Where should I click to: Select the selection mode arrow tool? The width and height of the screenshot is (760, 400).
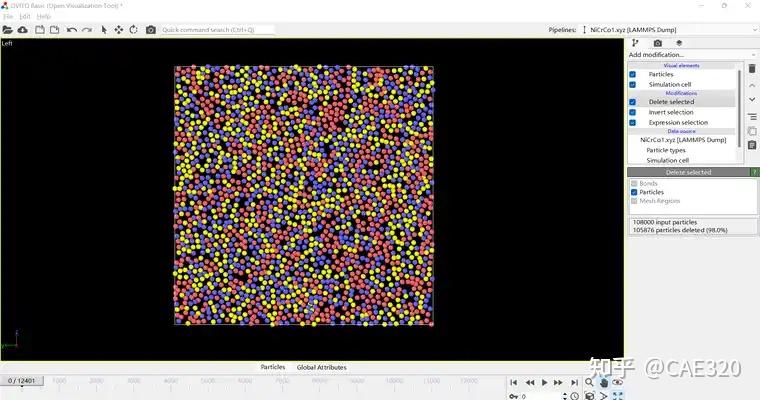104,30
